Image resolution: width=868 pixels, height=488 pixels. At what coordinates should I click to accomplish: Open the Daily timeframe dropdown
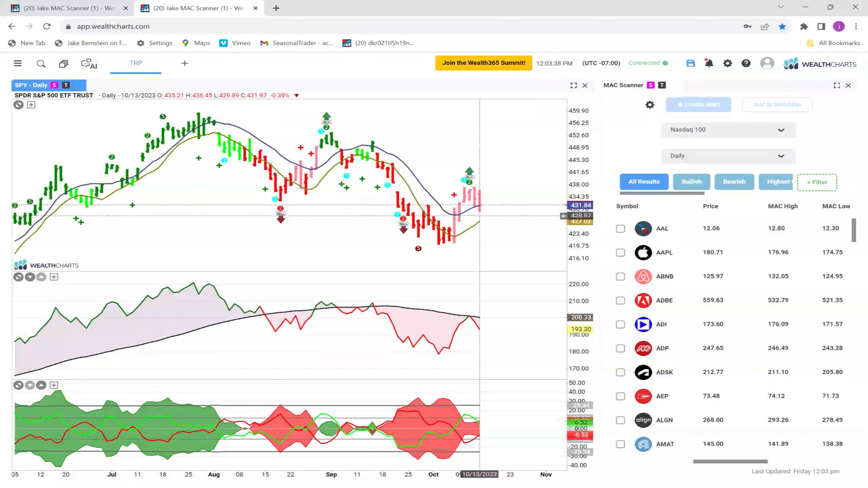click(x=727, y=156)
